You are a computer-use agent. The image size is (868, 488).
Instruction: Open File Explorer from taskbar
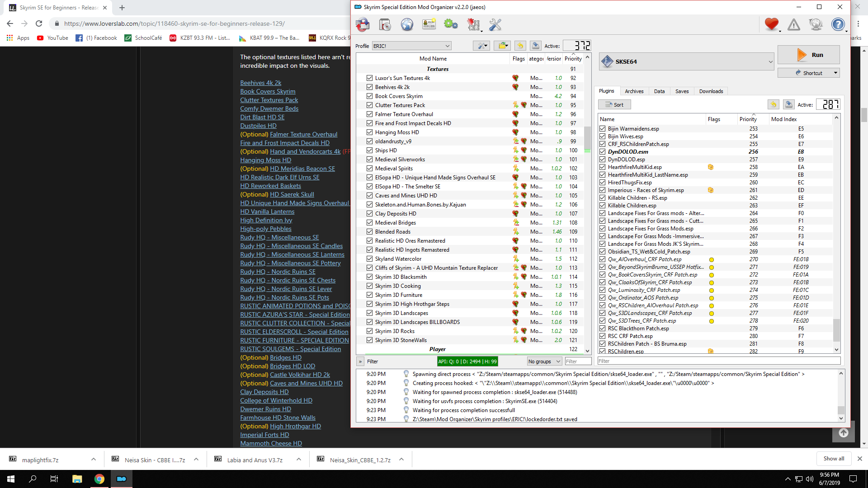[77, 479]
